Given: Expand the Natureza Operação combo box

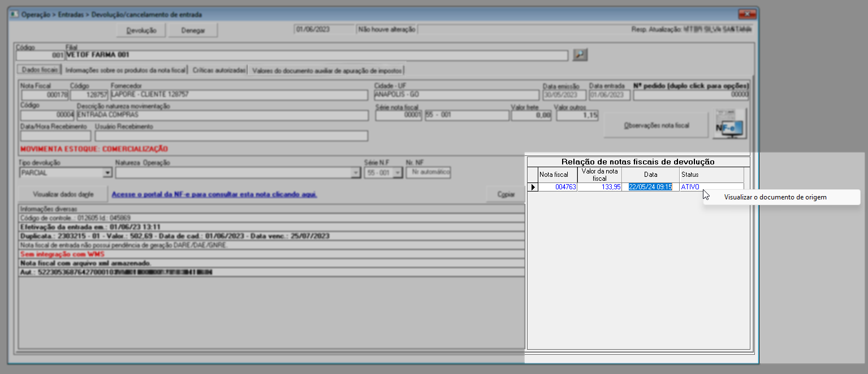Looking at the screenshot, I should 355,173.
